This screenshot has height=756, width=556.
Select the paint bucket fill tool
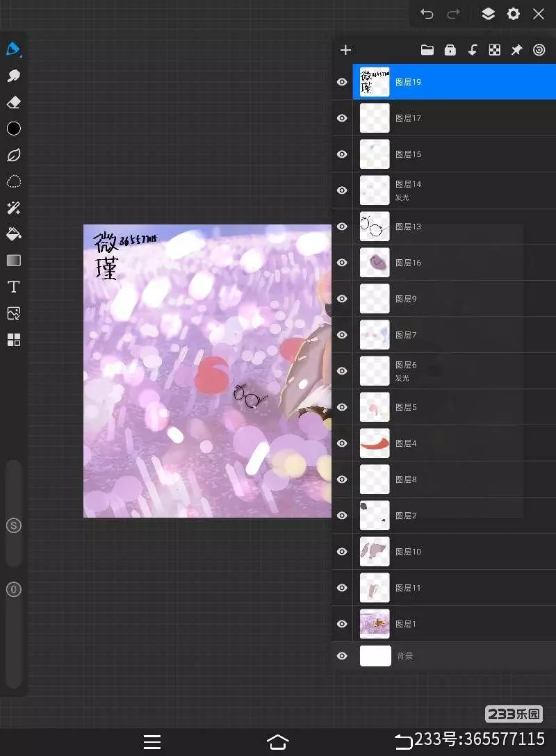pos(13,234)
